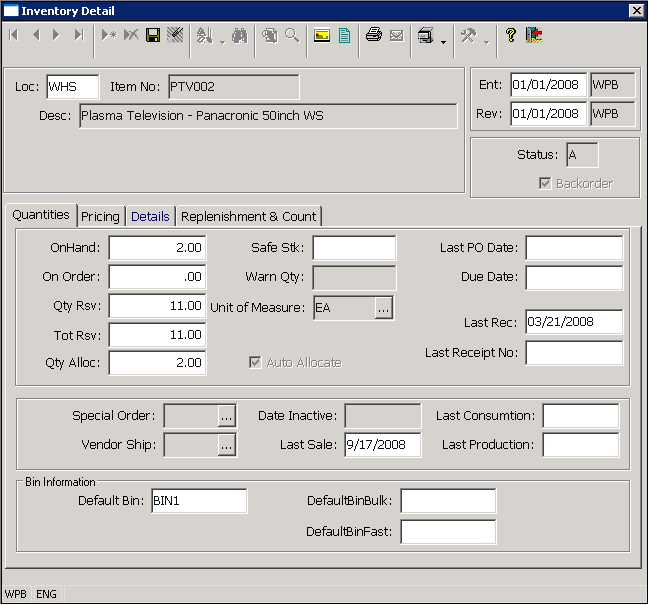
Task: Click the copy record icon
Action: tap(270, 36)
